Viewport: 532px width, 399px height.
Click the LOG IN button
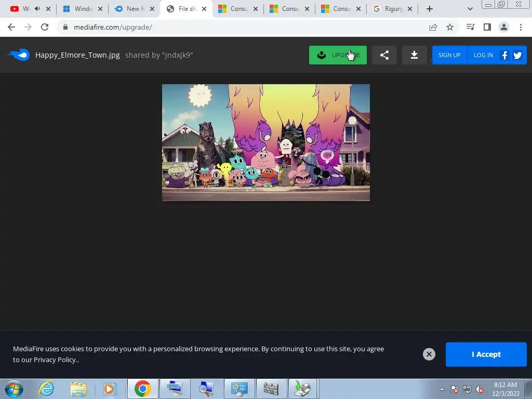click(483, 55)
